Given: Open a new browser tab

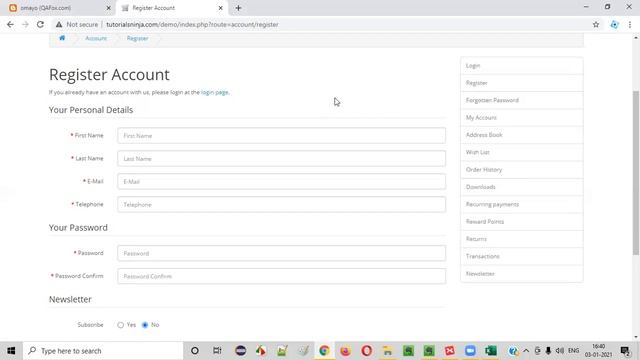Looking at the screenshot, I should point(238,8).
